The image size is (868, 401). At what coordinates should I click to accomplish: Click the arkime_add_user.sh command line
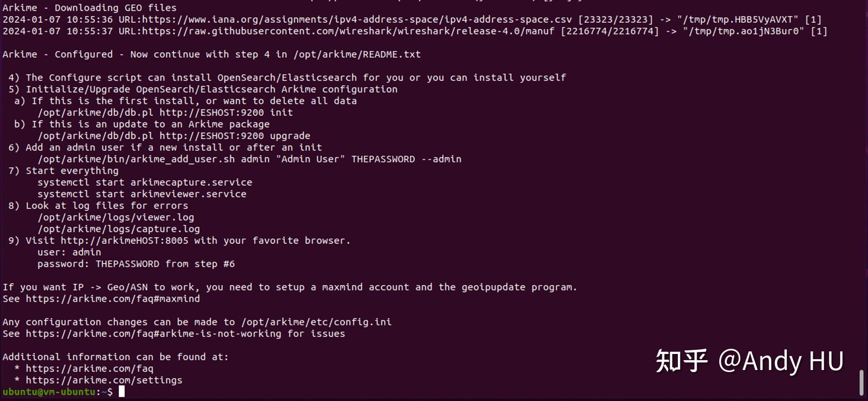249,159
